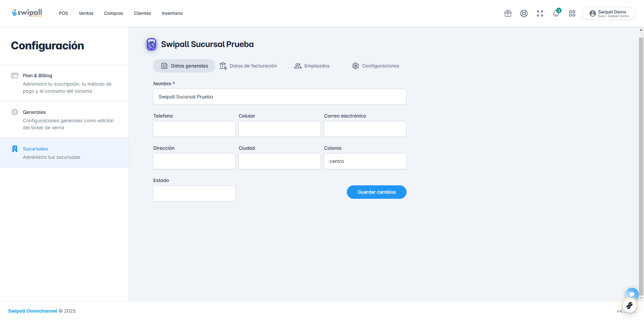Open the Ventas menu
The width and height of the screenshot is (644, 320).
pyautogui.click(x=86, y=13)
